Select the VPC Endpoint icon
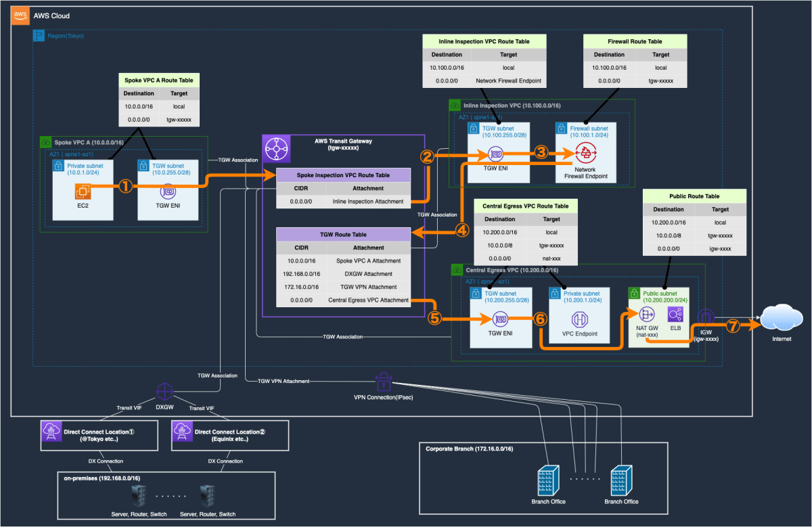The image size is (812, 527). 581,319
